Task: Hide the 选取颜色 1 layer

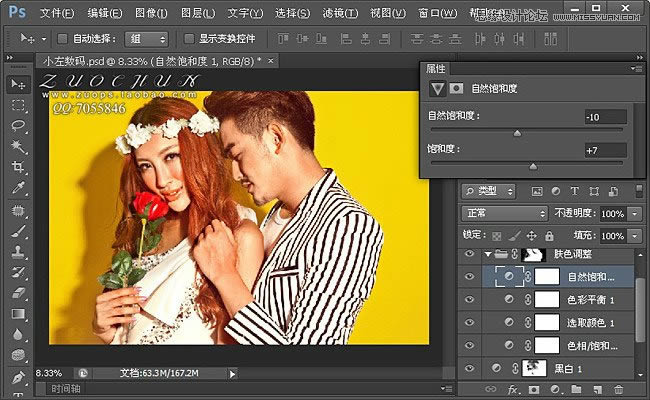Action: pyautogui.click(x=469, y=322)
